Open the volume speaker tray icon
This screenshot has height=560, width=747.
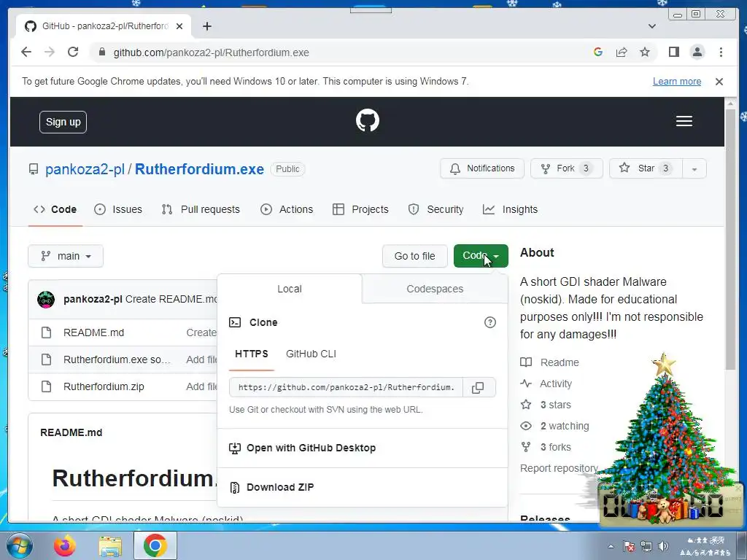(663, 546)
